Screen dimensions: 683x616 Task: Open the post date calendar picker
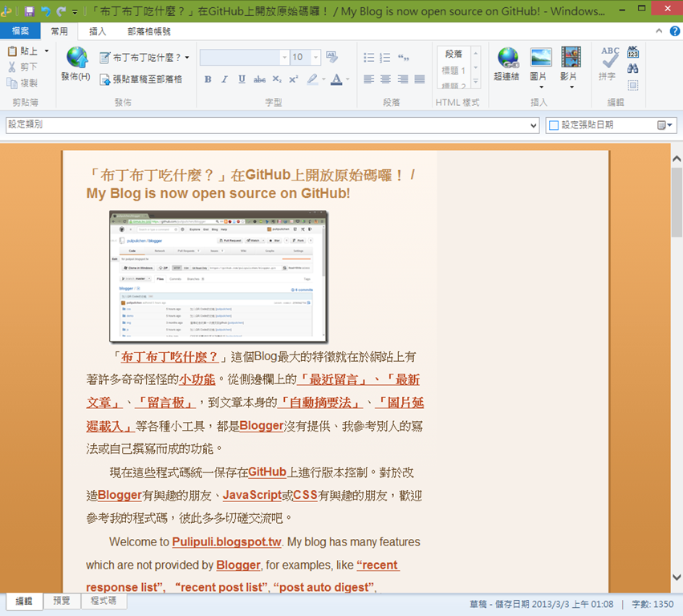click(x=665, y=125)
